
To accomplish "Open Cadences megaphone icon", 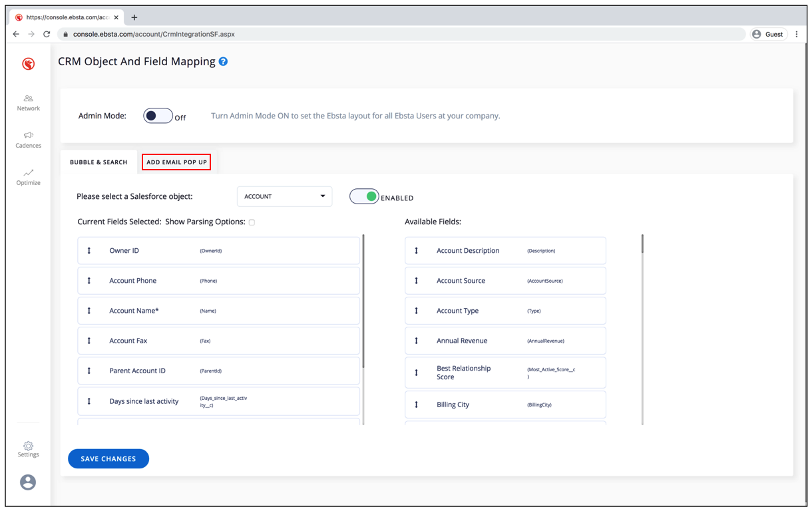I will point(28,136).
